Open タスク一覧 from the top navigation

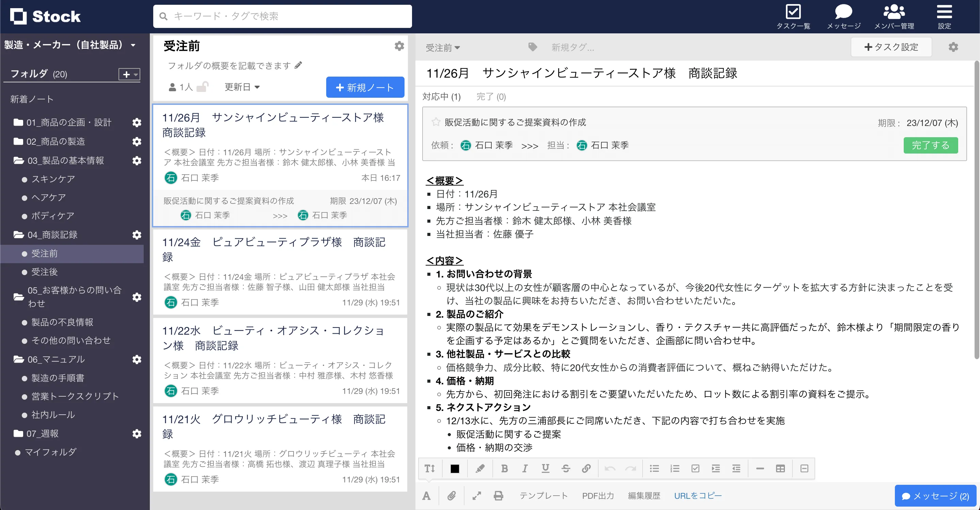coord(794,16)
